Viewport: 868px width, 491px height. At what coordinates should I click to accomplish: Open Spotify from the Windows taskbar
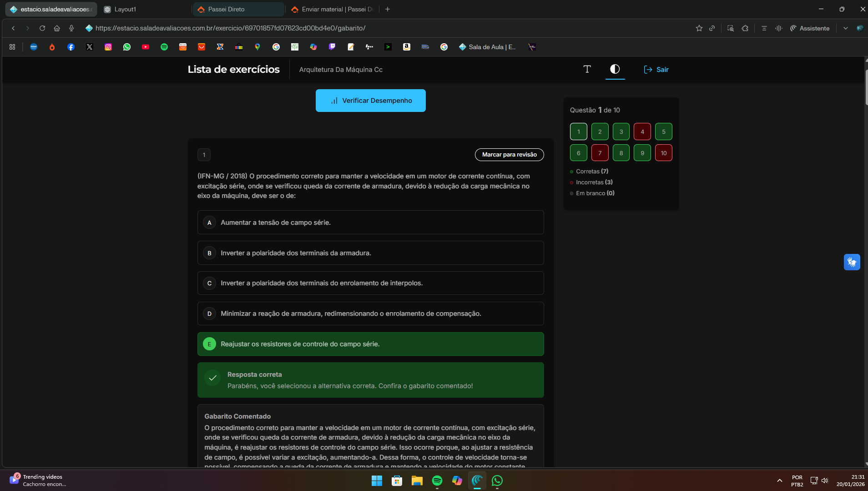(x=437, y=481)
